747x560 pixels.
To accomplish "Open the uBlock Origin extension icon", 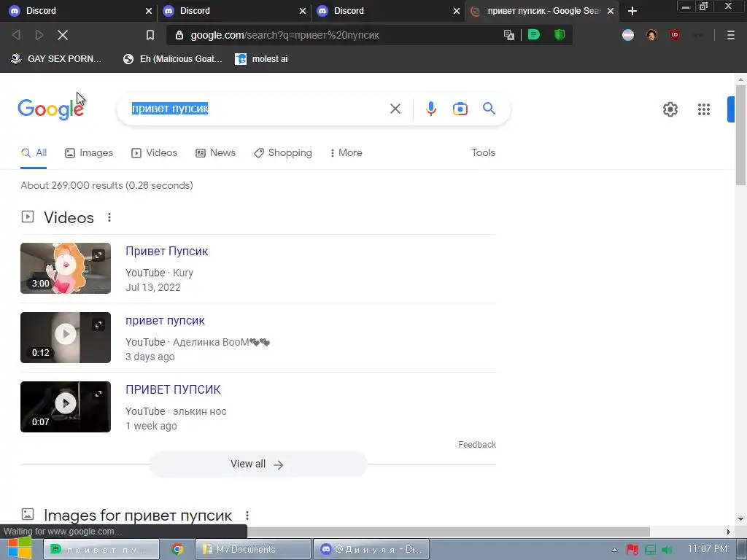I will [x=675, y=35].
